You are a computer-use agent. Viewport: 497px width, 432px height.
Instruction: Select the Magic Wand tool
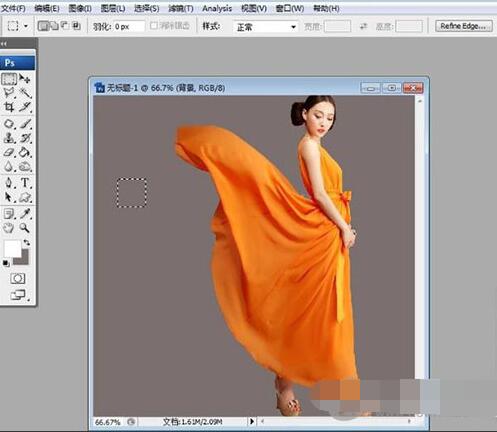(25, 93)
